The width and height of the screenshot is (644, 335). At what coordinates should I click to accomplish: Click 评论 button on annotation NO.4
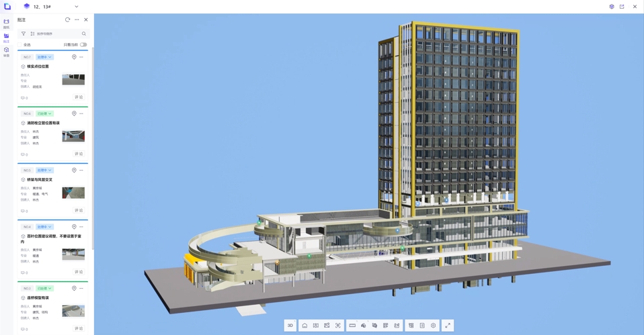[79, 273]
